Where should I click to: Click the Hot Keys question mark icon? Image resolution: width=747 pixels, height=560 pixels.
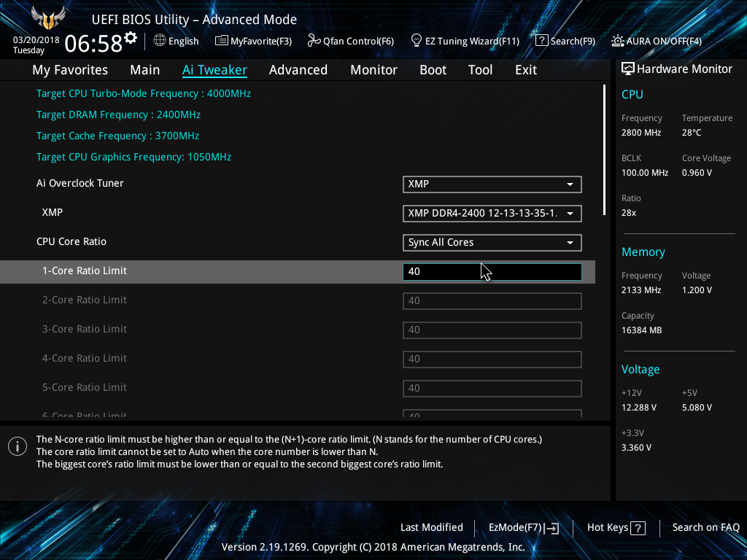pyautogui.click(x=638, y=528)
